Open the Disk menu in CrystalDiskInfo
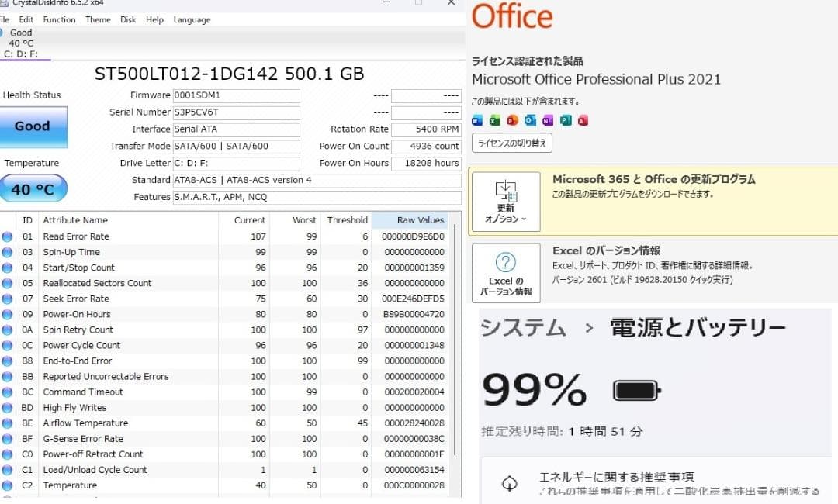Image resolution: width=838 pixels, height=504 pixels. coord(127,19)
